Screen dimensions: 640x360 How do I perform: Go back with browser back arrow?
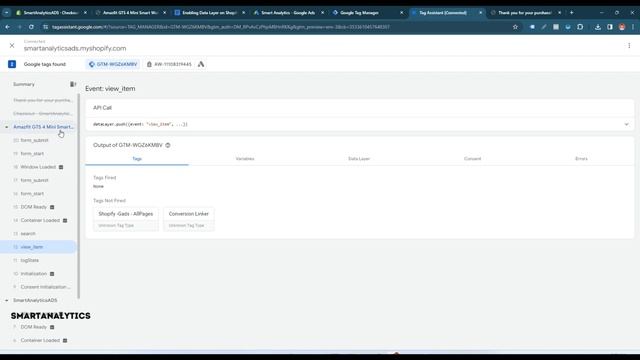click(x=8, y=27)
